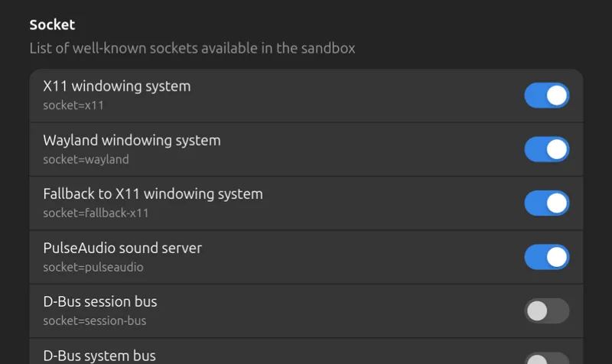
Task: Select the Wayland windowing system row title
Action: (x=132, y=141)
